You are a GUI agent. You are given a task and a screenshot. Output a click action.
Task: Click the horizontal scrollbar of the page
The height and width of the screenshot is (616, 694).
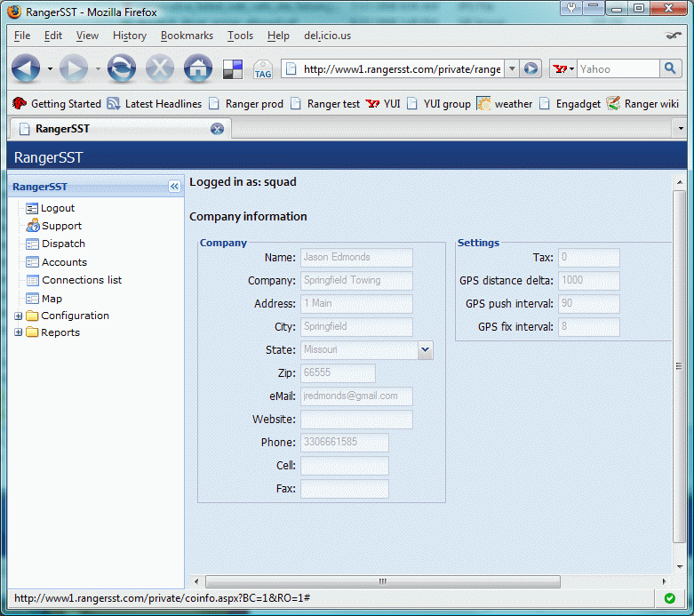[x=382, y=582]
